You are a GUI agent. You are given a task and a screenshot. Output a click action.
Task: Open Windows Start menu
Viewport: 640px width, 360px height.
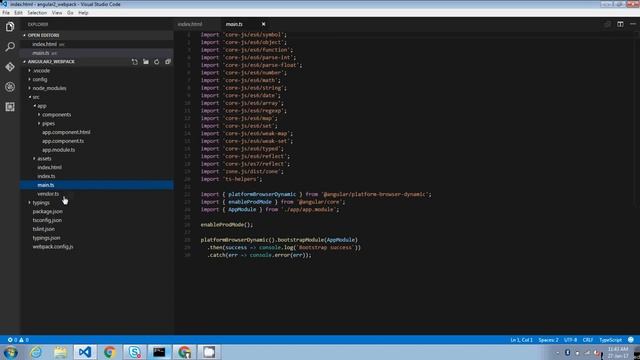(x=10, y=352)
